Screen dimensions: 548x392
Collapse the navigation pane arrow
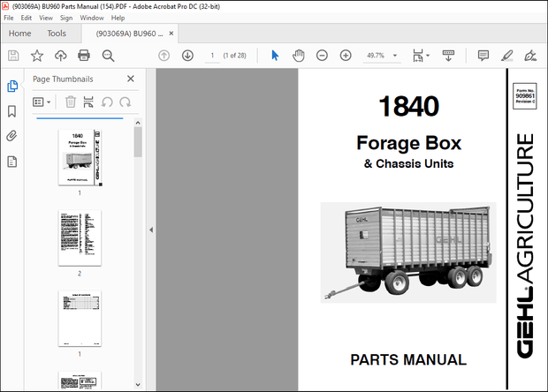(x=151, y=230)
